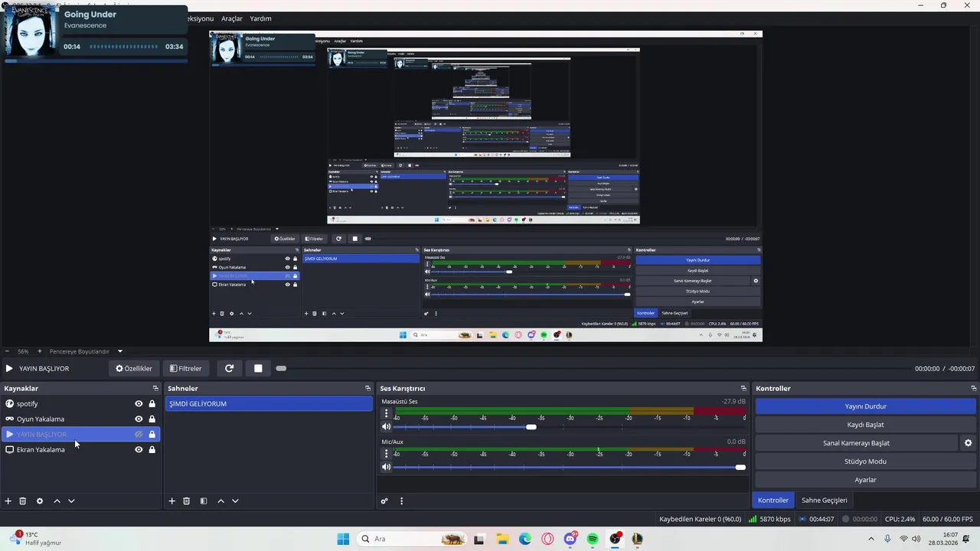Viewport: 980px width, 551px height.
Task: Open virtual camera settings gear
Action: point(968,443)
